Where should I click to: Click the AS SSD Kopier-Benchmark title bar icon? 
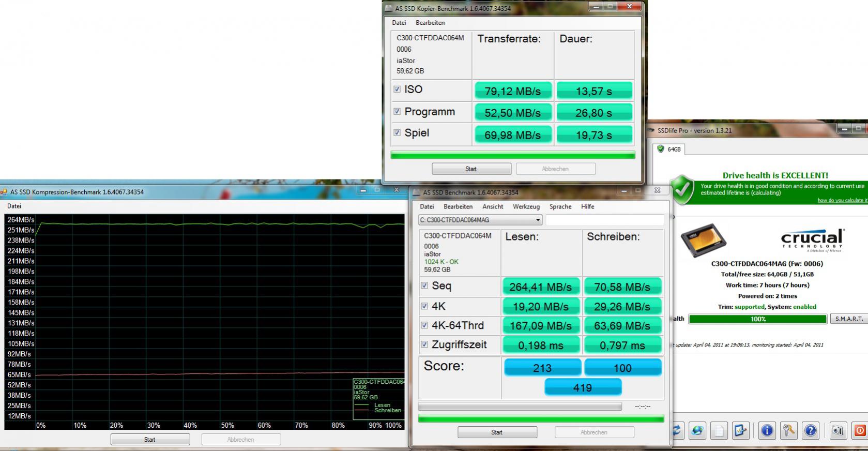(388, 8)
